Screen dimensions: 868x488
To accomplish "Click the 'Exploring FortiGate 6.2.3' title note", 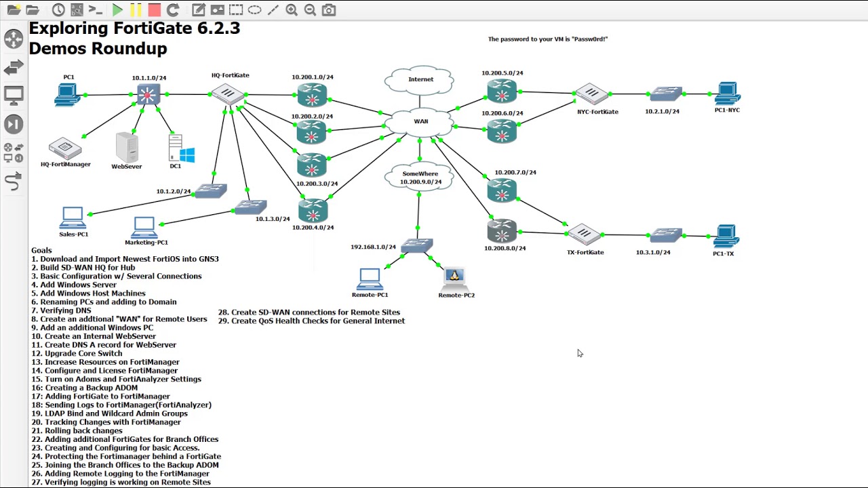I will 134,28.
